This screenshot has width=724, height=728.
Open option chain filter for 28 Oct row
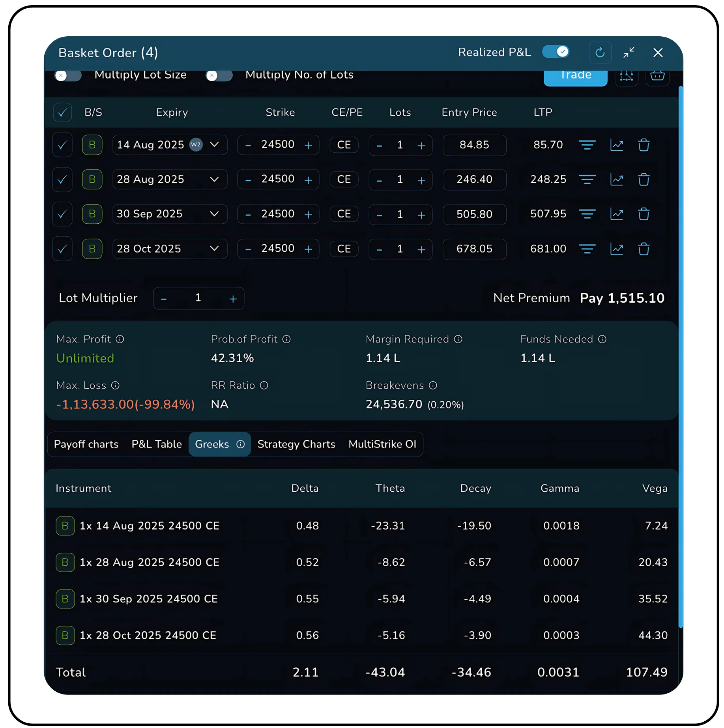tap(587, 249)
